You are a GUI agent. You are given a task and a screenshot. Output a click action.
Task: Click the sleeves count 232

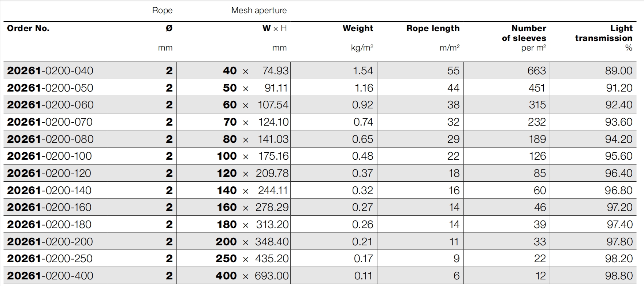536,122
